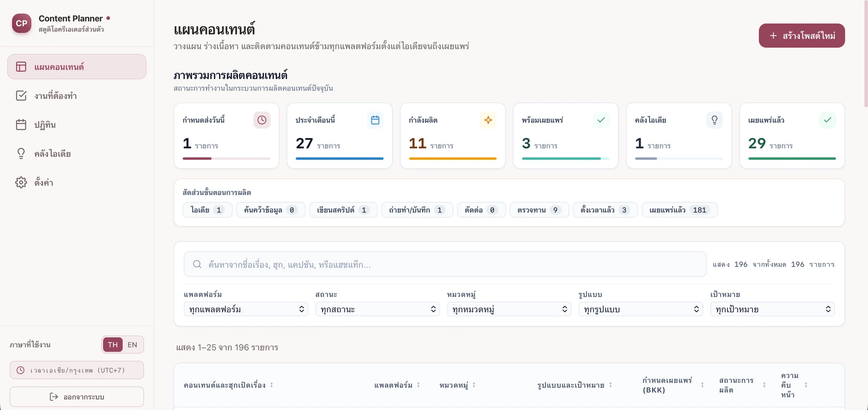The height and width of the screenshot is (410, 868).
Task: Click the CP logo avatar
Action: pyautogui.click(x=22, y=24)
